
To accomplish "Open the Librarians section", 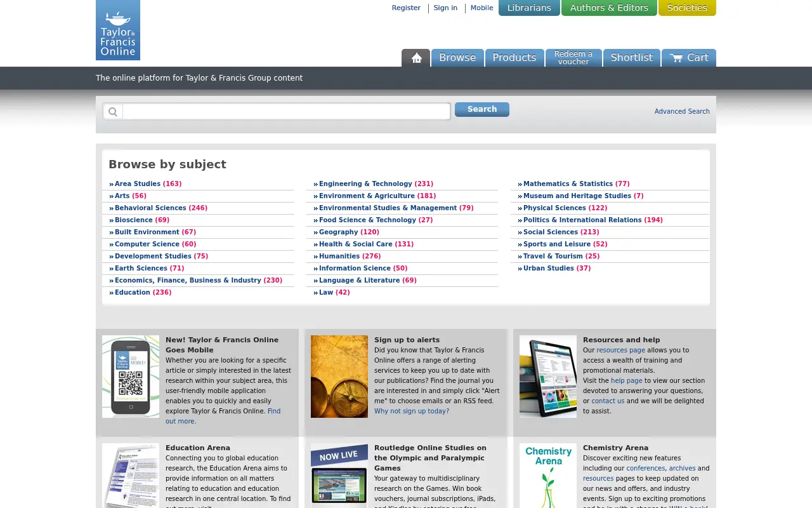I will point(529,8).
